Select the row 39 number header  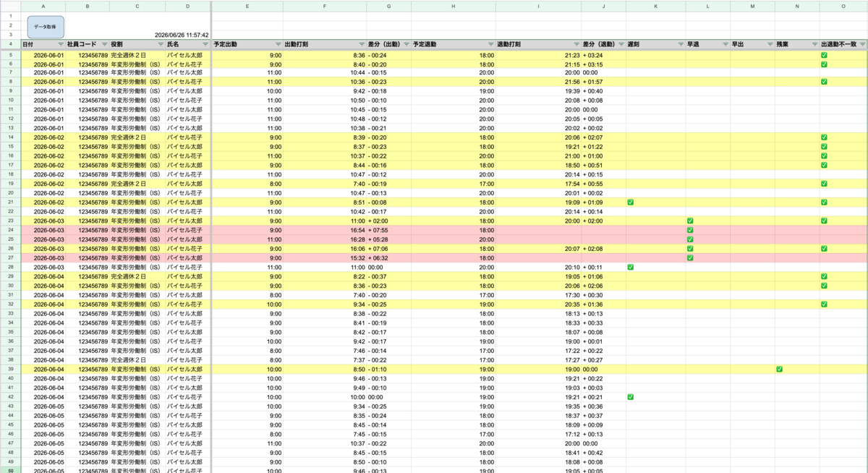(x=10, y=369)
